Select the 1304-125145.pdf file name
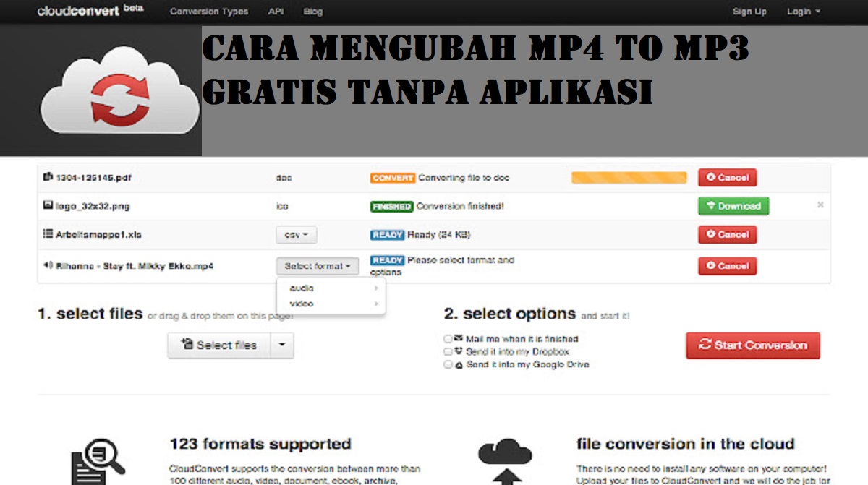This screenshot has height=485, width=868. [x=93, y=177]
